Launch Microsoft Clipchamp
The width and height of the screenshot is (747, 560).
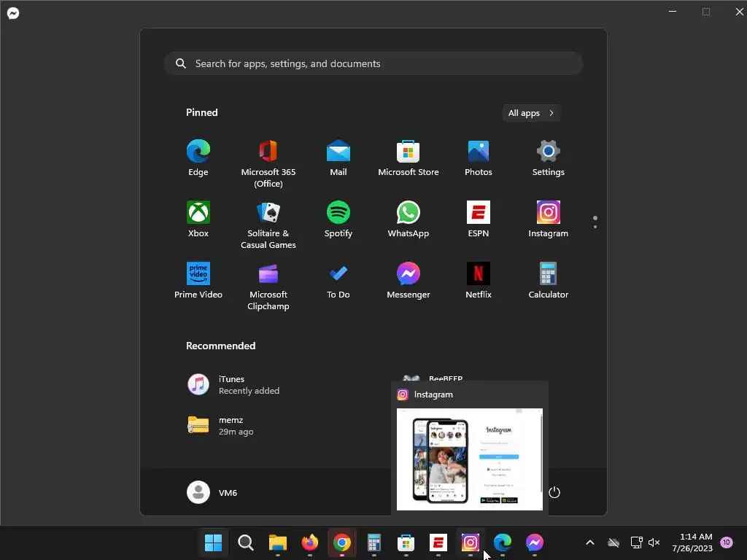tap(268, 286)
